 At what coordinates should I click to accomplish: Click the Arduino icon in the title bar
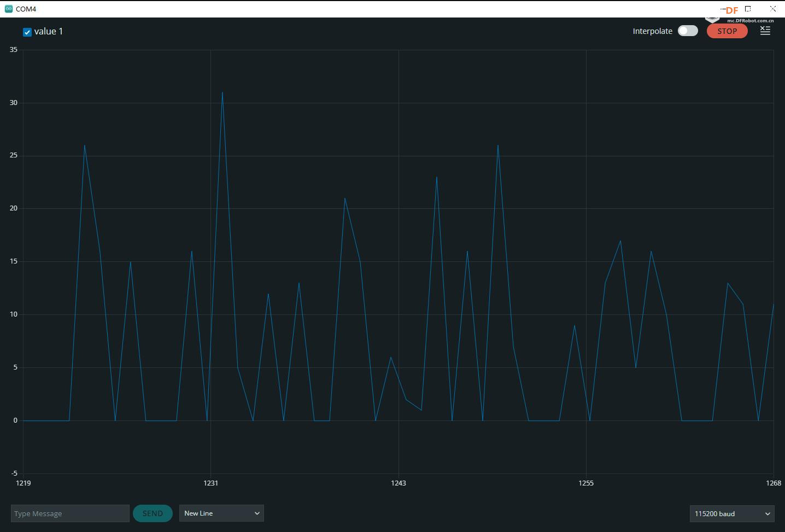(8, 9)
